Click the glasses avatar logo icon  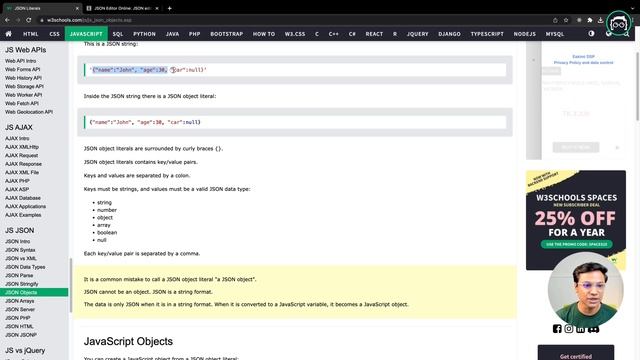point(619,24)
